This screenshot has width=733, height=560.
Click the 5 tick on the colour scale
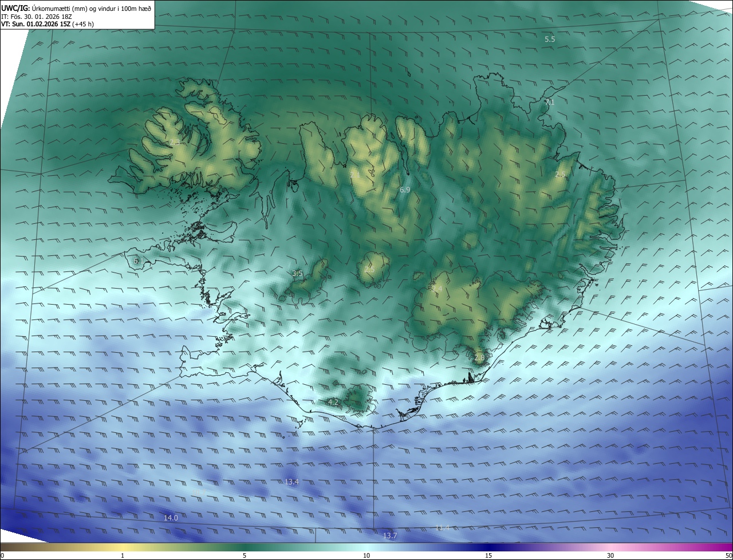coord(245,555)
